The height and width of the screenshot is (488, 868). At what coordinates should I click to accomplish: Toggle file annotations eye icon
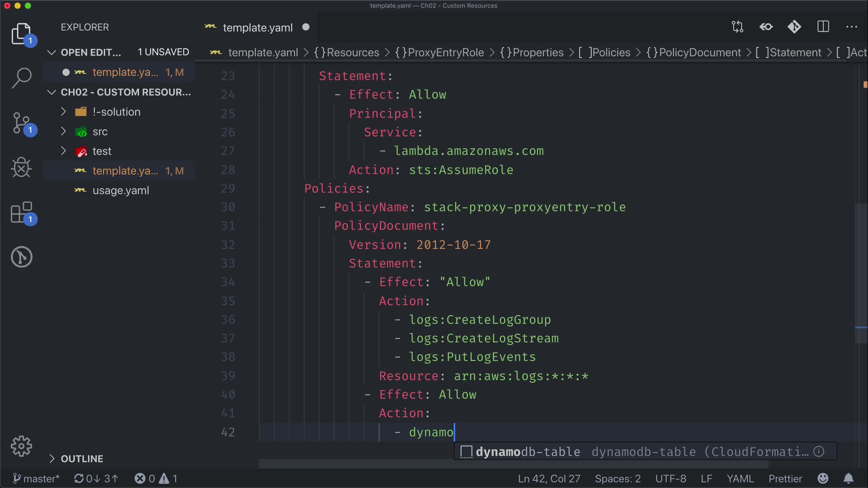coord(766,27)
